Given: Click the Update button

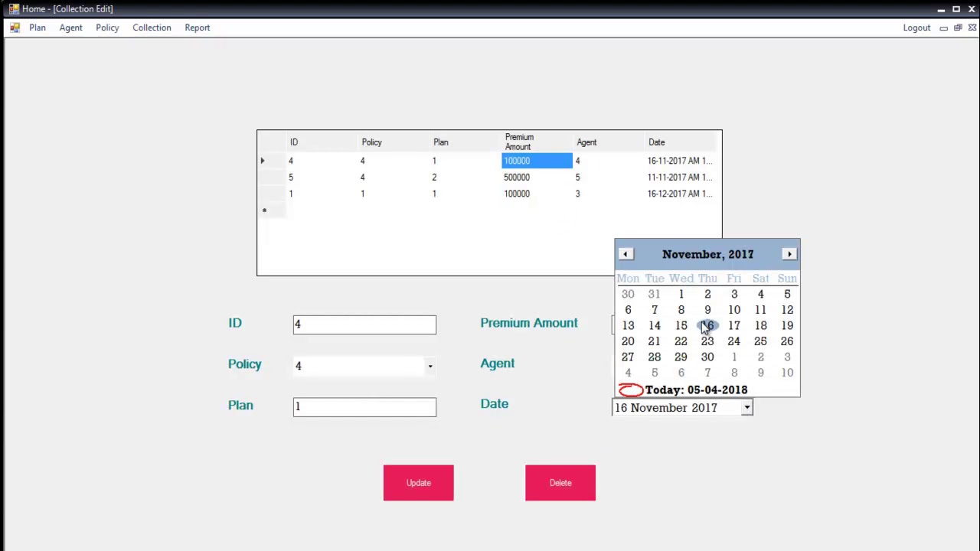Looking at the screenshot, I should point(419,483).
